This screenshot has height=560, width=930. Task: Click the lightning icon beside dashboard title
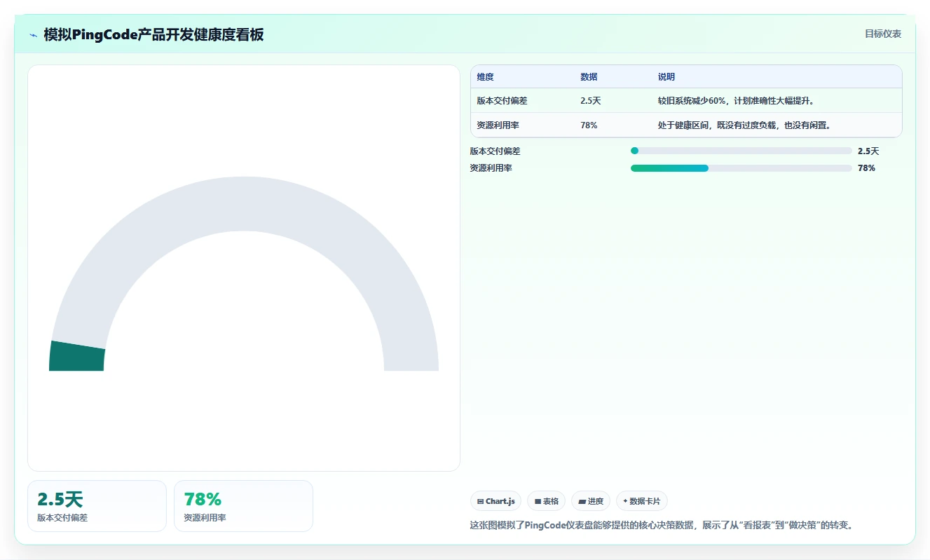33,34
